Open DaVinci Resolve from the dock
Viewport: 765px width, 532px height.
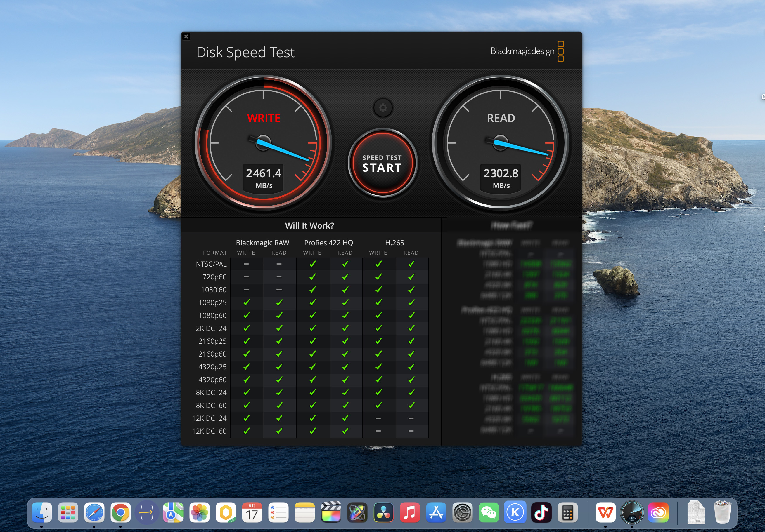pos(383,512)
